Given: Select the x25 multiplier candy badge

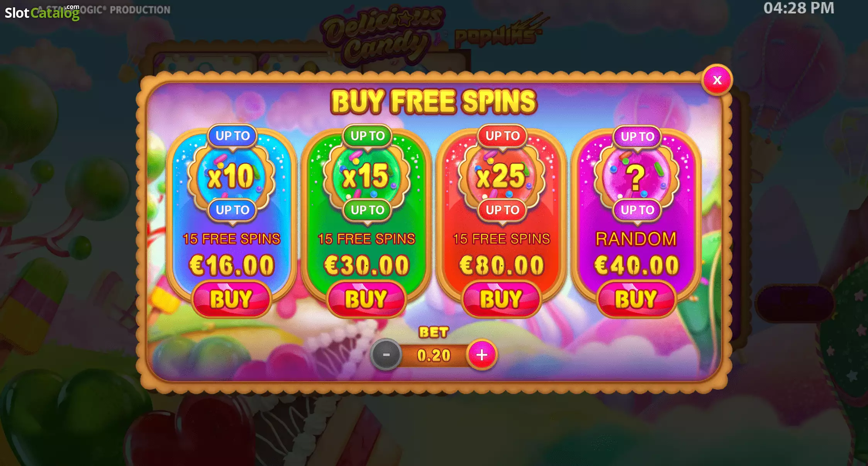Looking at the screenshot, I should [x=501, y=176].
